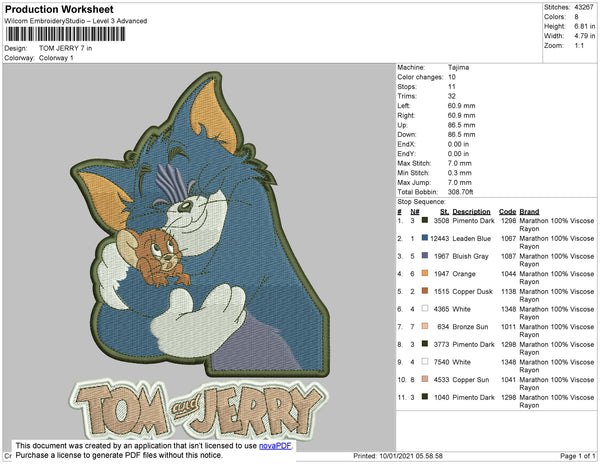600x464 pixels.
Task: Click the Machine value 'Tajima'
Action: (458, 67)
